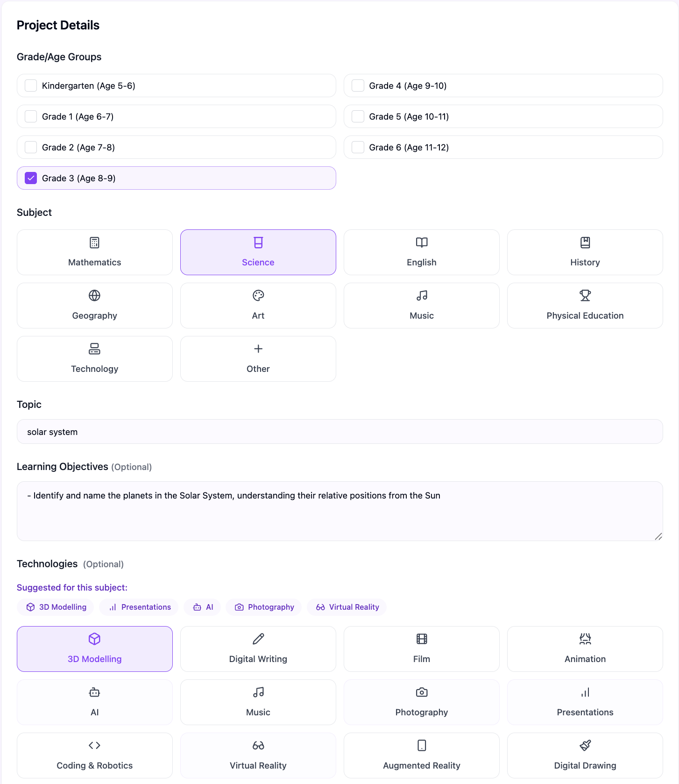679x784 pixels.
Task: Click the Topic input field
Action: [x=339, y=432]
